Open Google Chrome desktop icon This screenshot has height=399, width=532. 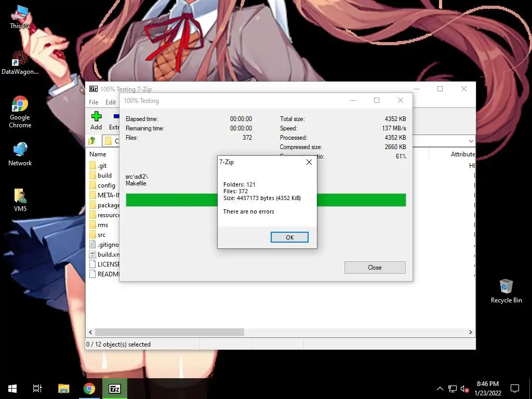(20, 112)
